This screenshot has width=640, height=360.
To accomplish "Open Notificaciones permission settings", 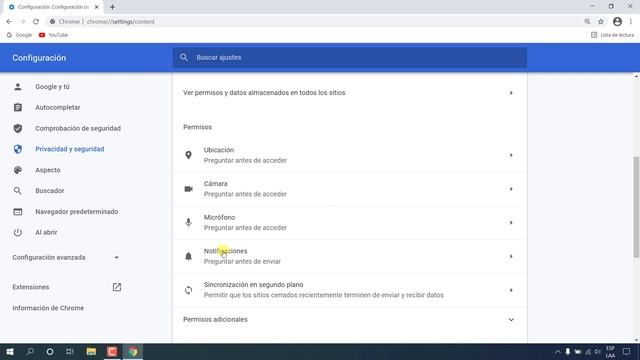I will [349, 256].
